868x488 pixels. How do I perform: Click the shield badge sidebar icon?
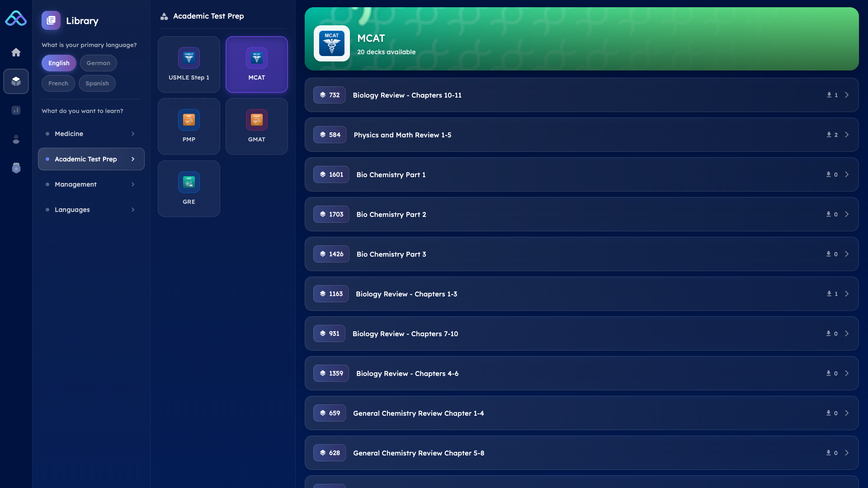[x=16, y=168]
